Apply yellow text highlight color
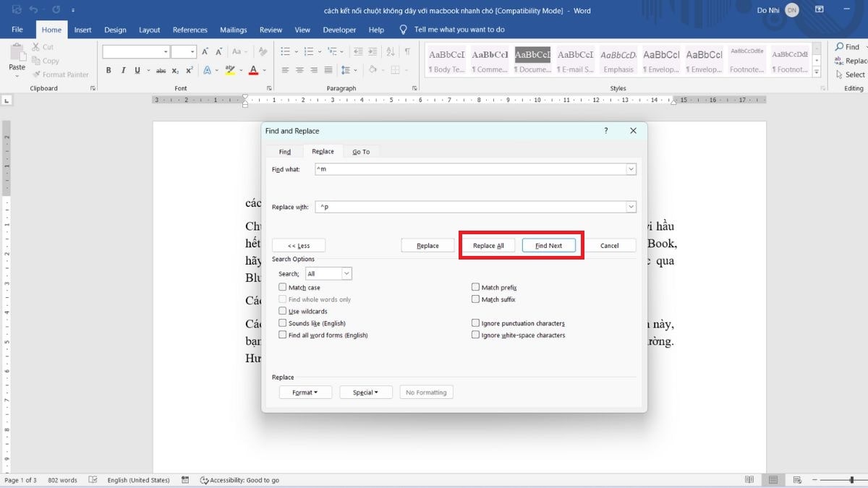This screenshot has width=868, height=488. [x=230, y=70]
